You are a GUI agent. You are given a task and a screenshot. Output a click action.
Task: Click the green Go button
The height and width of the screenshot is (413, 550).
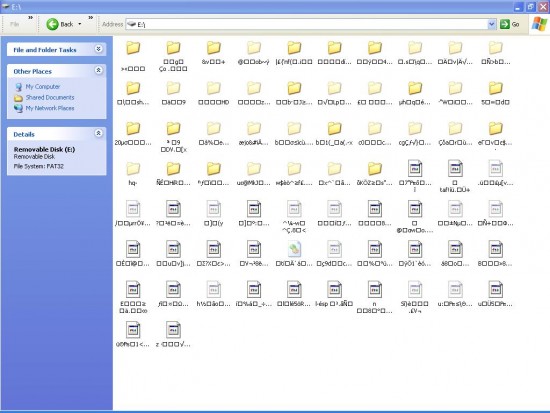pos(510,24)
